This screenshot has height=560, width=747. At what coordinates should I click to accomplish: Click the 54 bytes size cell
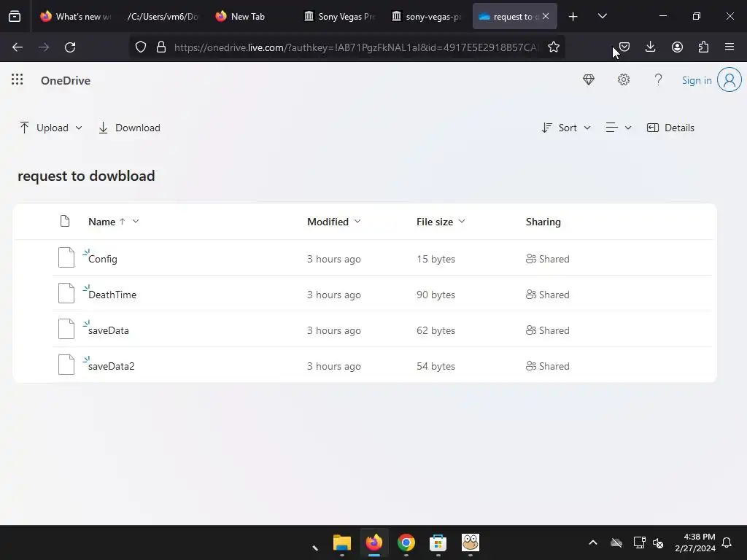coord(436,366)
